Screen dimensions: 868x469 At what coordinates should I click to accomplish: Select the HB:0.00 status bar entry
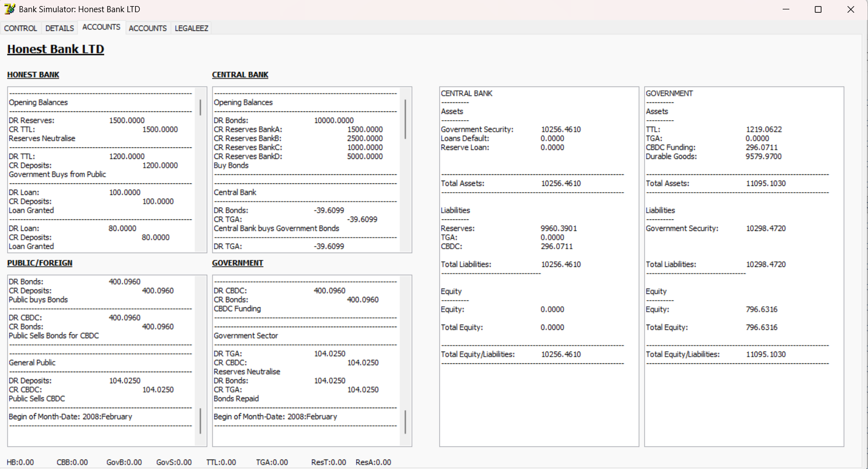point(20,462)
